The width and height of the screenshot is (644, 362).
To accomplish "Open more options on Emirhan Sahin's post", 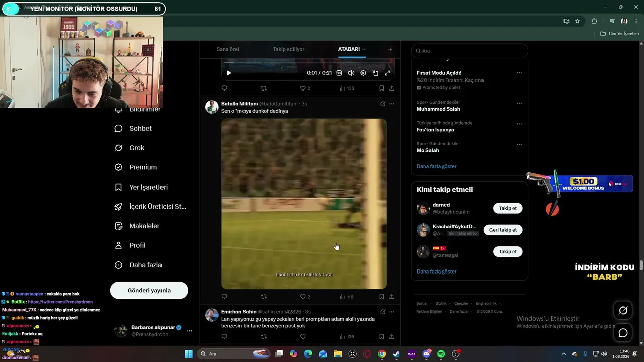I will click(x=392, y=312).
